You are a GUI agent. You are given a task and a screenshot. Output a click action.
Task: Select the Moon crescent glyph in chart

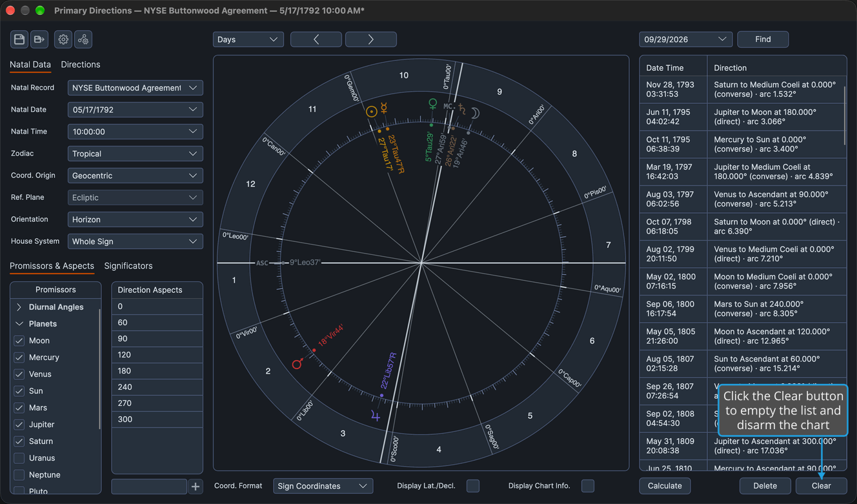(475, 114)
